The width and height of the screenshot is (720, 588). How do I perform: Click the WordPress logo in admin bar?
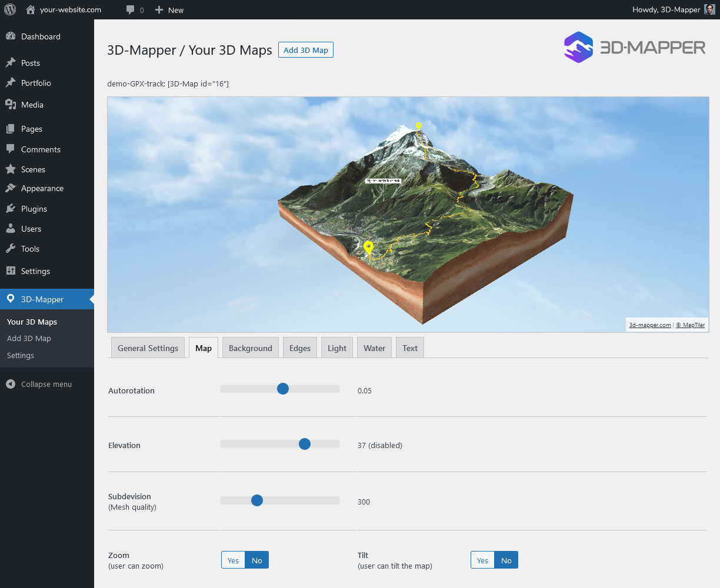coord(9,9)
